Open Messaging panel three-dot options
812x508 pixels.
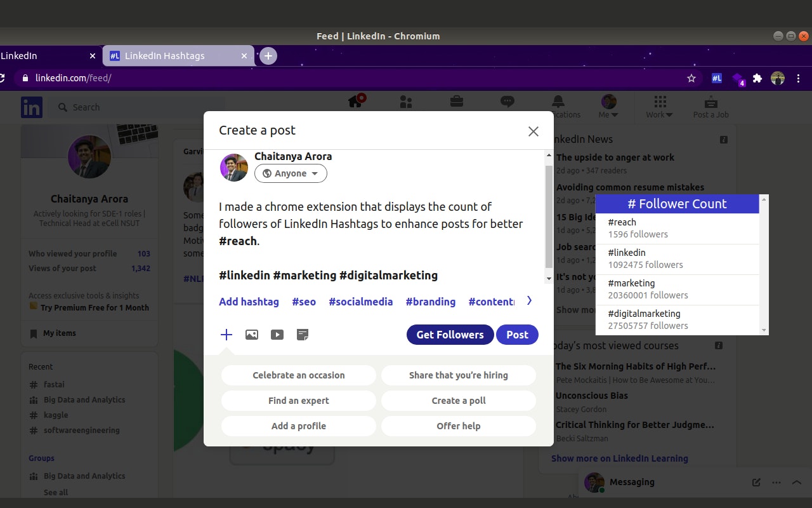tap(776, 482)
